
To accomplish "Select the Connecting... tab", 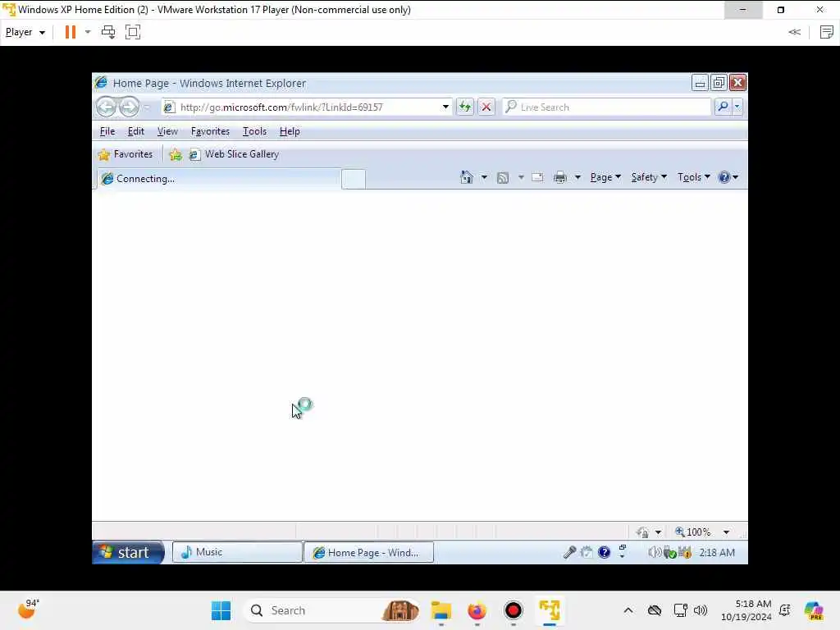I will tap(218, 178).
